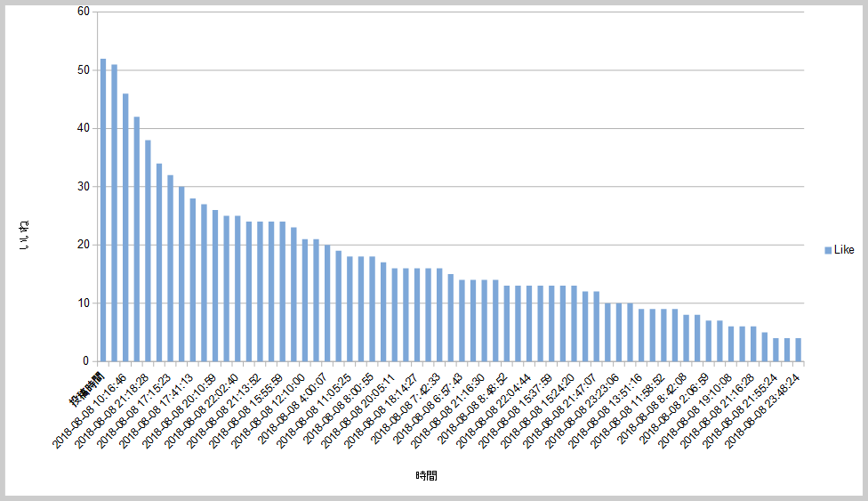Select x-axis label '2018-08-08 15:24:20'
The height and width of the screenshot is (501, 868).
click(x=537, y=410)
